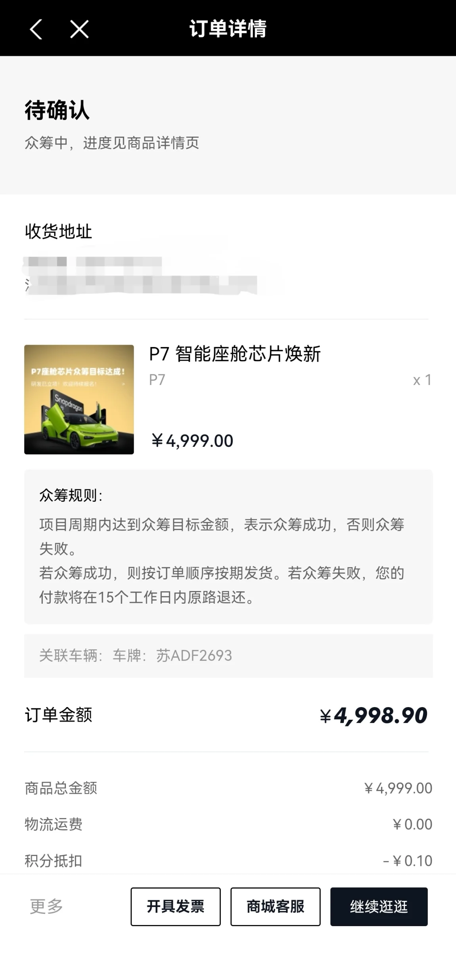Tap the 订单详情 page title
The image size is (456, 980).
coord(228,29)
